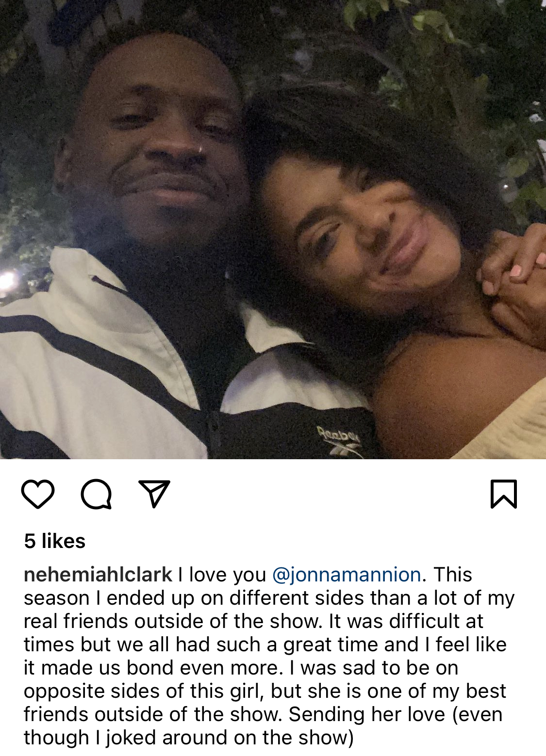Tap the bright light glare in the photo
The image size is (546, 756).
(9, 280)
